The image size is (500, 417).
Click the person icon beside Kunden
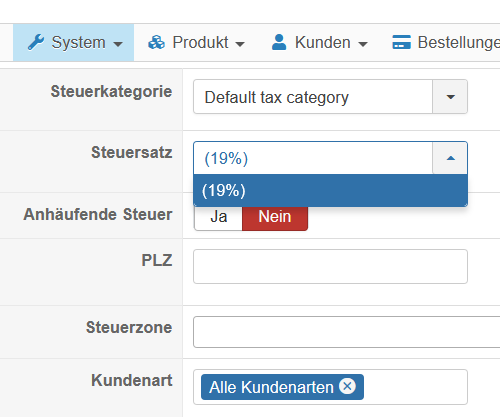coord(279,42)
